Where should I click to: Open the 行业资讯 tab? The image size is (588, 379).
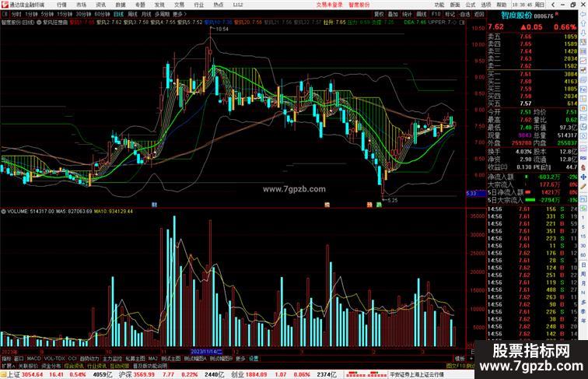pyautogui.click(x=96, y=366)
